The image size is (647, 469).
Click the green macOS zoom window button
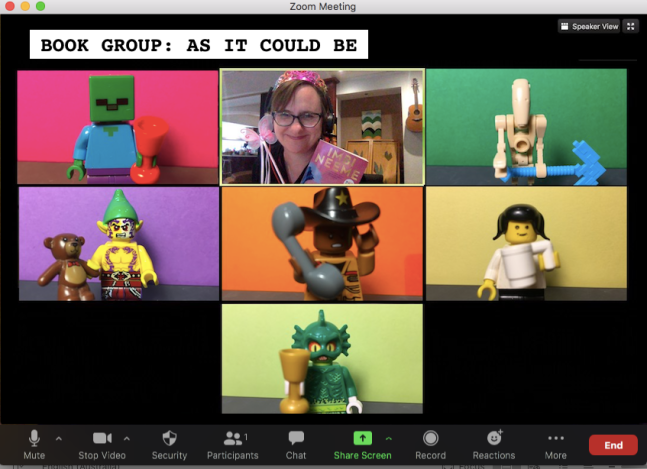(x=41, y=6)
